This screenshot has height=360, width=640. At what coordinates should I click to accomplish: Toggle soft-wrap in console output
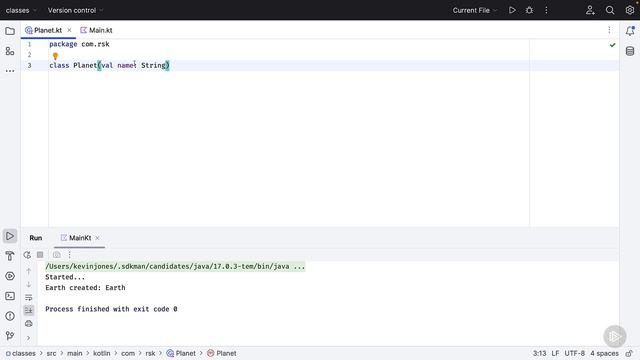coord(29,298)
